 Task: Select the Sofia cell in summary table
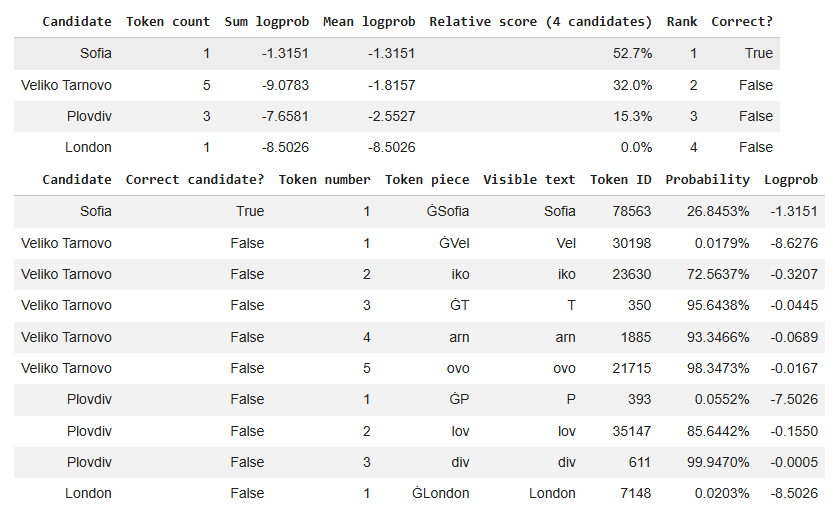coord(96,53)
